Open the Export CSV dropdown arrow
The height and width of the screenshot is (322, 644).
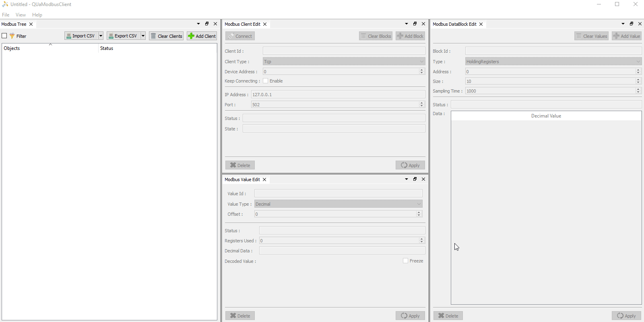(x=143, y=36)
